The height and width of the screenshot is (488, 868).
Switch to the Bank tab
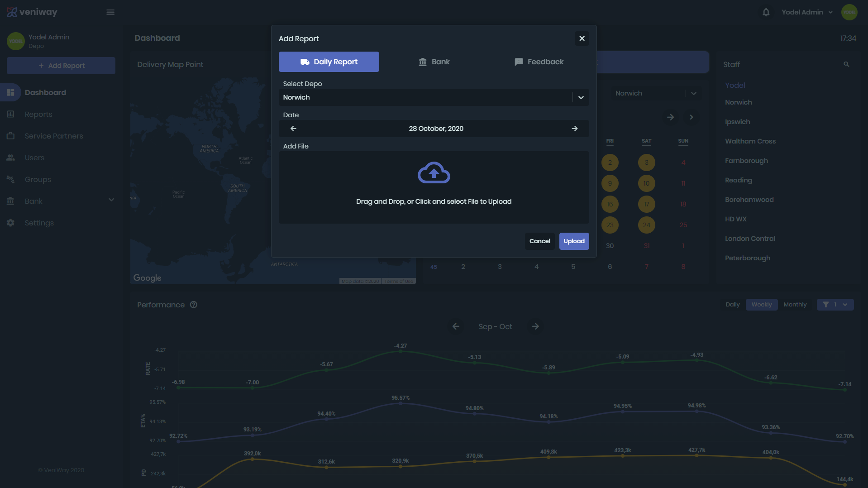[434, 62]
